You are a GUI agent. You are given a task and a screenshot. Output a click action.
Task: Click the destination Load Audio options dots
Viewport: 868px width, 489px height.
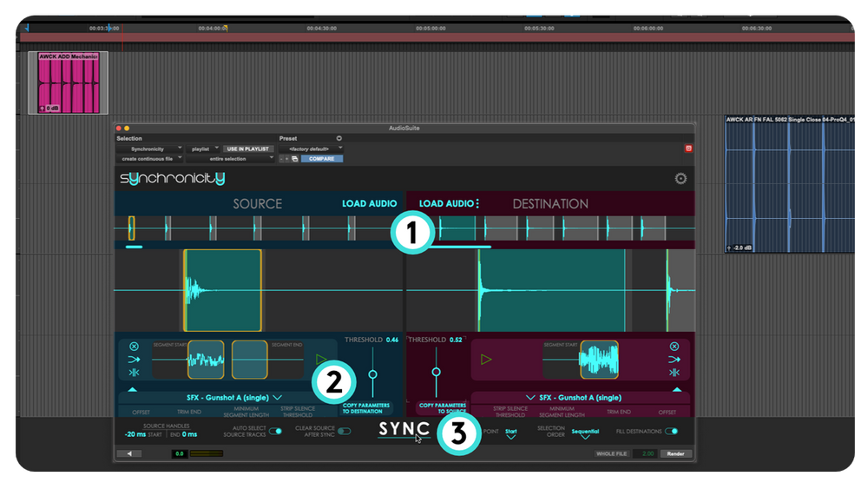coord(477,203)
